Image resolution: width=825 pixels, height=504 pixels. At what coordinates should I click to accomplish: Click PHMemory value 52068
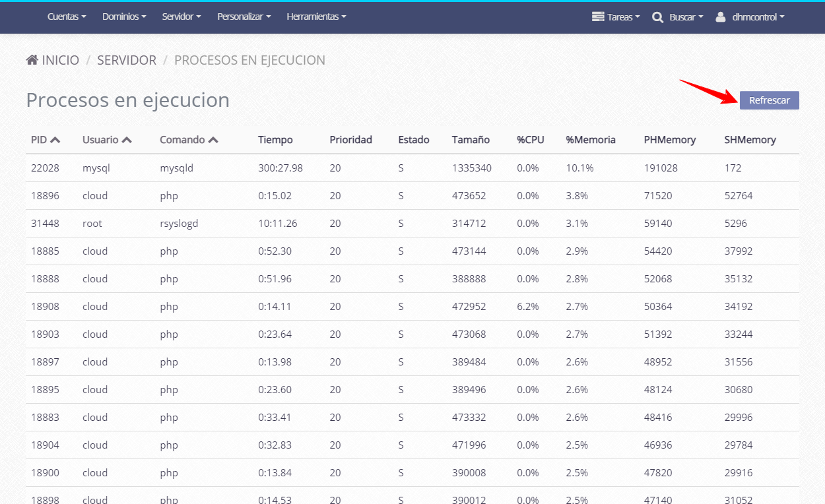658,279
